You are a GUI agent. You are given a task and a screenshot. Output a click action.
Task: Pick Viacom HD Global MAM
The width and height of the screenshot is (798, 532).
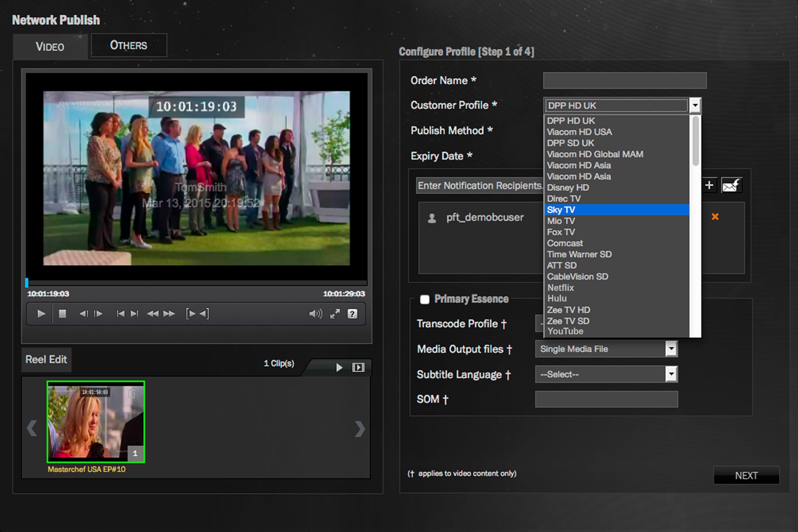617,154
